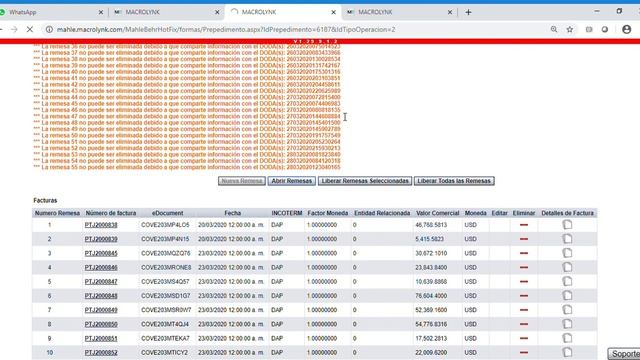Click the Nueva Remesa button
640x360 pixels.
[x=242, y=181]
